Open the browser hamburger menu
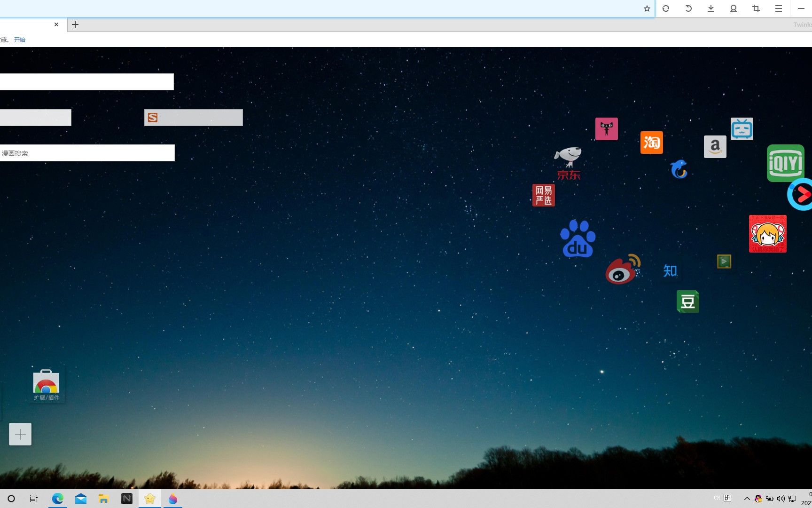This screenshot has width=812, height=508. tap(778, 8)
